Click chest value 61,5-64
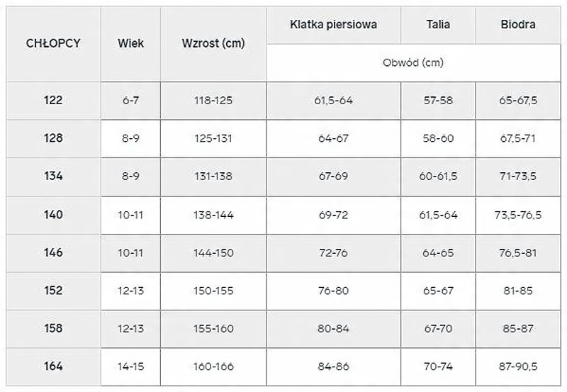This screenshot has width=567, height=392. click(333, 100)
